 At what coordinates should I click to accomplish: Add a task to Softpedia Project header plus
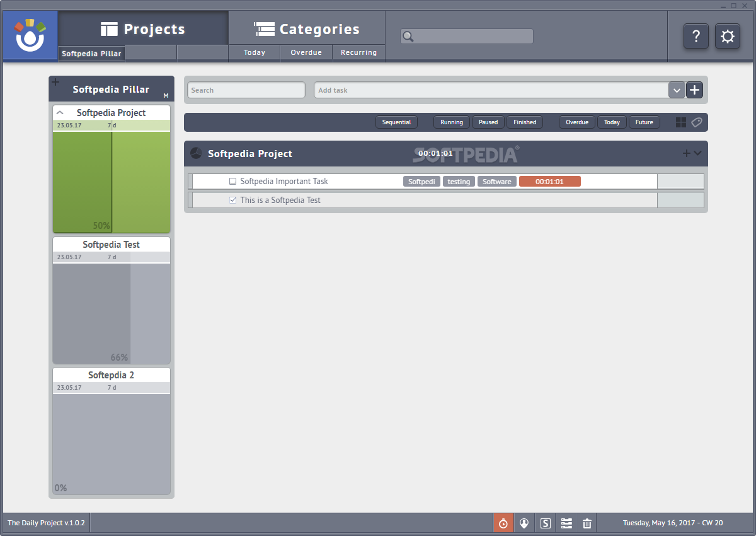point(687,153)
